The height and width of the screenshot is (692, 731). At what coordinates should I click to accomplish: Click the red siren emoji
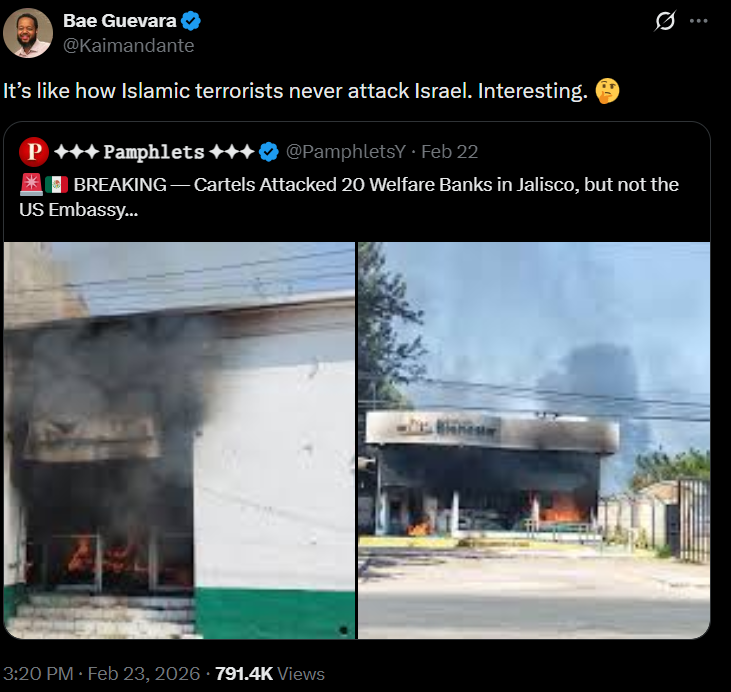point(31,185)
